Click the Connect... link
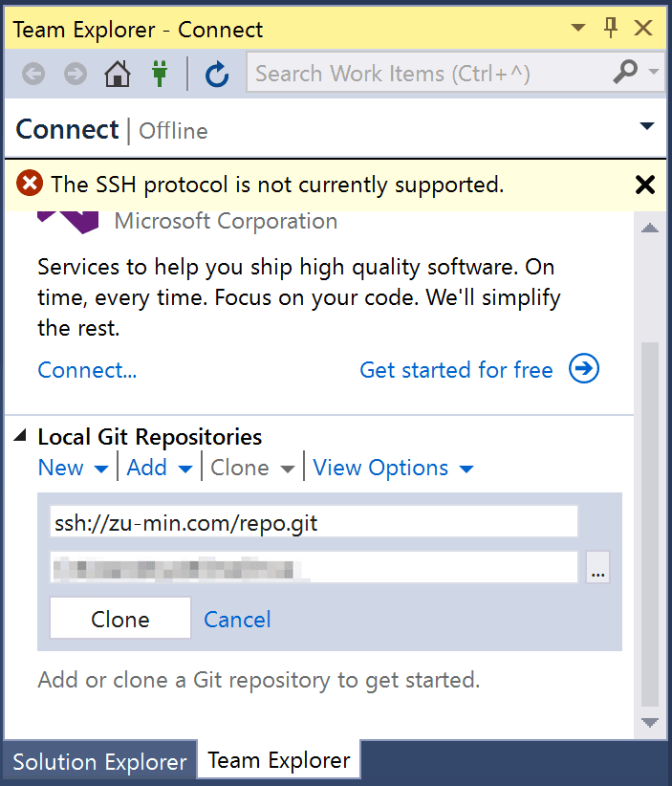Viewport: 672px width, 786px height. 87,370
